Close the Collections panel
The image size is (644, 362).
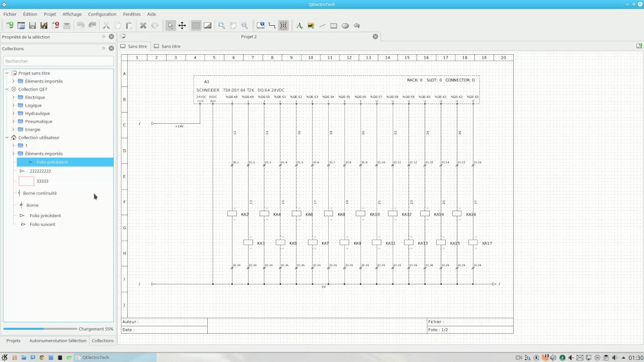(x=111, y=48)
